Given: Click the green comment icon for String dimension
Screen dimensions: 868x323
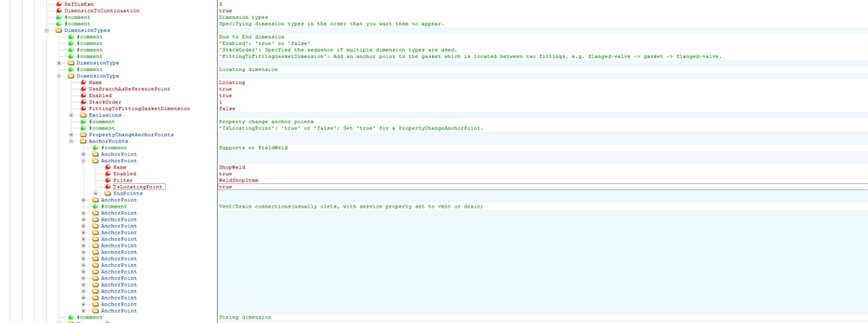Looking at the screenshot, I should click(71, 318).
